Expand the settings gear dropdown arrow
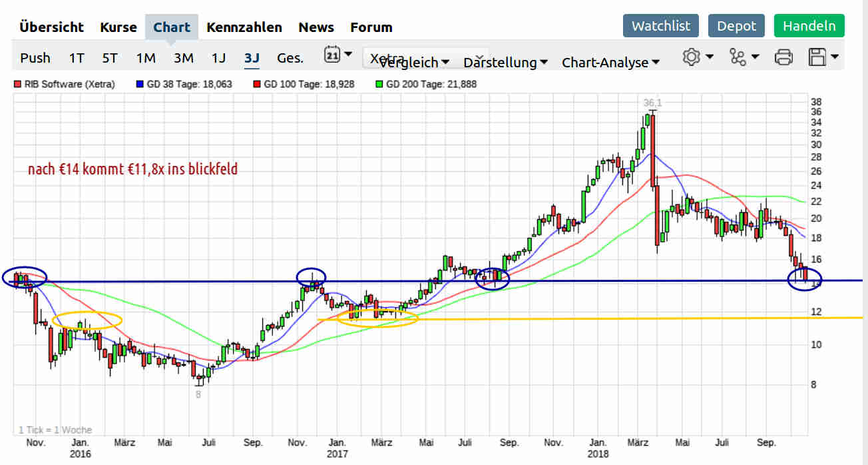 (710, 57)
